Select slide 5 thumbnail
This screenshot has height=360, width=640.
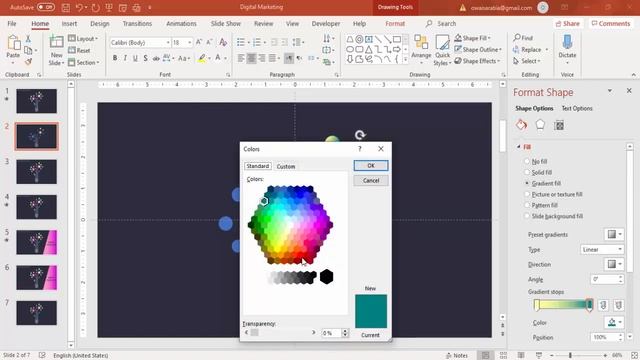(36, 242)
